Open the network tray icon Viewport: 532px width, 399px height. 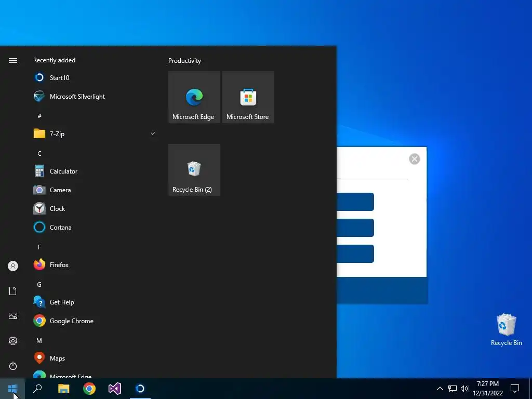pos(453,389)
